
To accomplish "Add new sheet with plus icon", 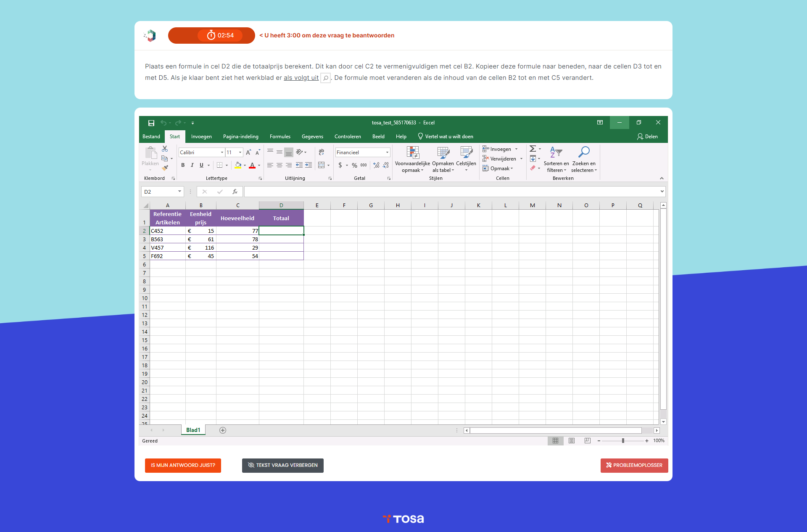I will click(223, 430).
